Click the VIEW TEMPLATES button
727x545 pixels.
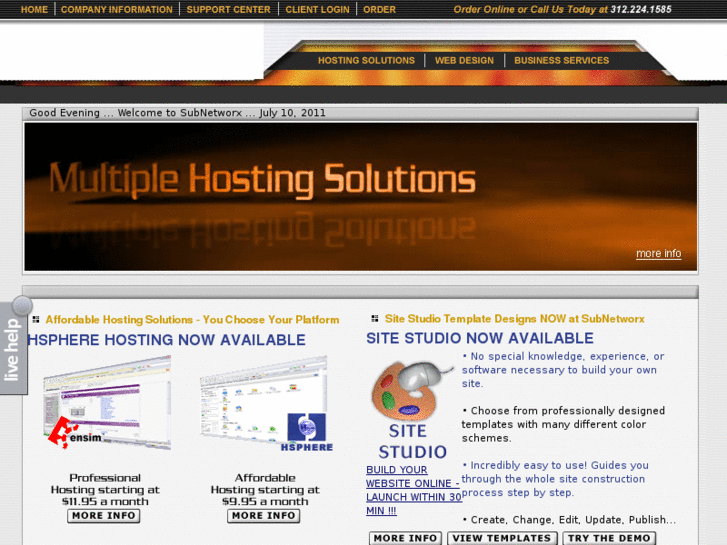(502, 538)
